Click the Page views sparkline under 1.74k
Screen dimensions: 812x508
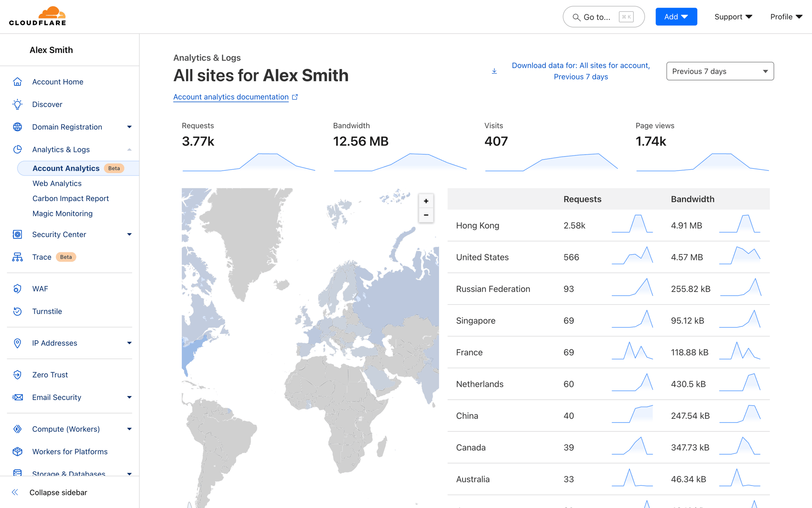point(702,162)
